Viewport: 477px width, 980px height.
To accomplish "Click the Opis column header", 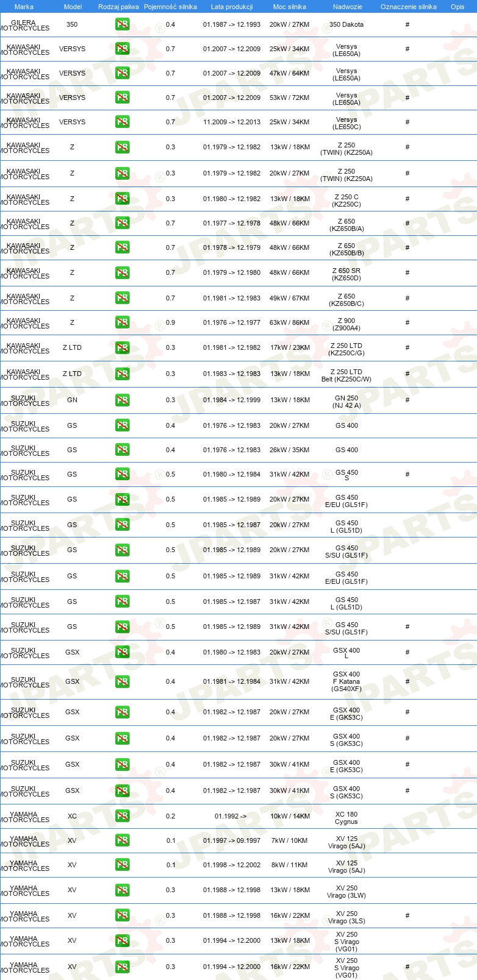I will [x=457, y=7].
